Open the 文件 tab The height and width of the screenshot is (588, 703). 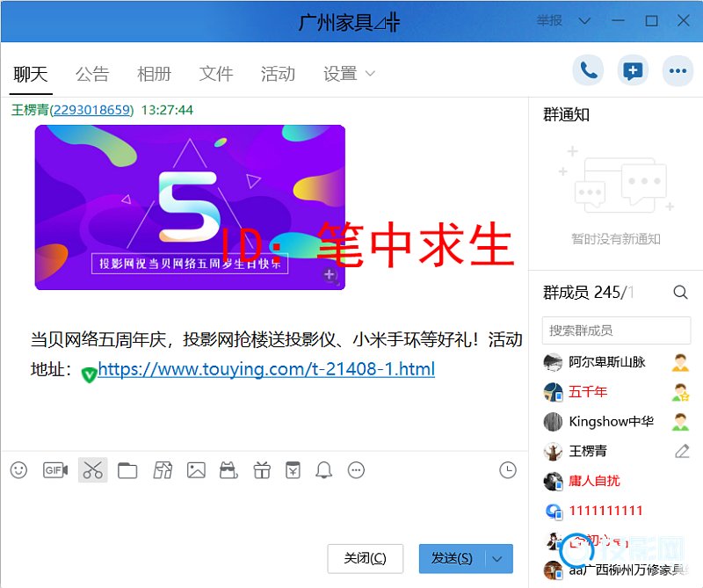tap(215, 74)
